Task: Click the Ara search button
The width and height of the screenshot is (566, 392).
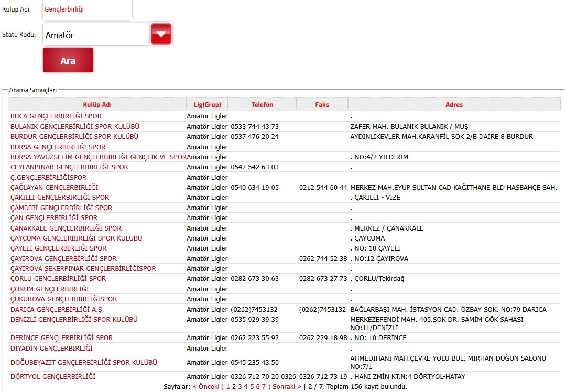Action: [68, 60]
